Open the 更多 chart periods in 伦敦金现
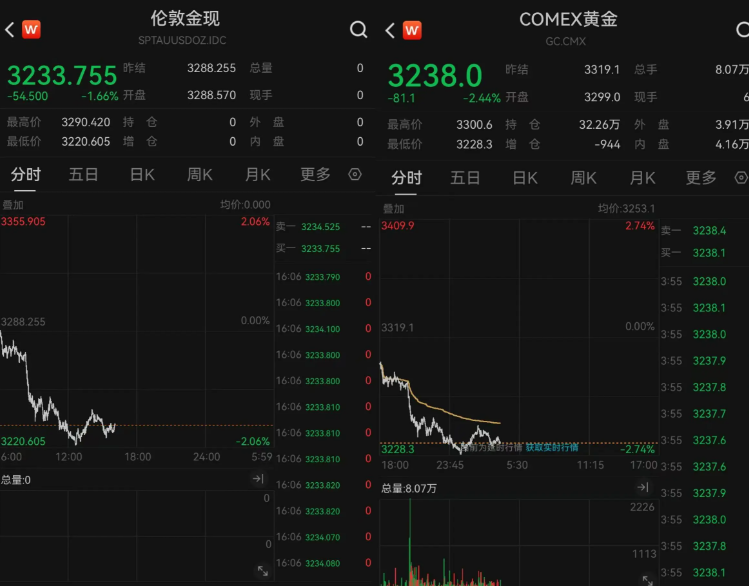The width and height of the screenshot is (749, 586). coord(315,174)
